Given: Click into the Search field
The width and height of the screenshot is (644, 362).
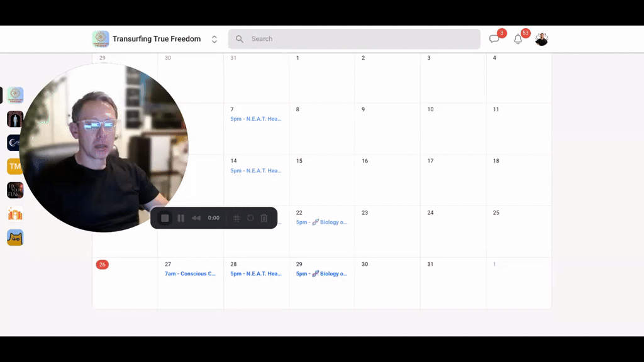Looking at the screenshot, I should coord(354,39).
